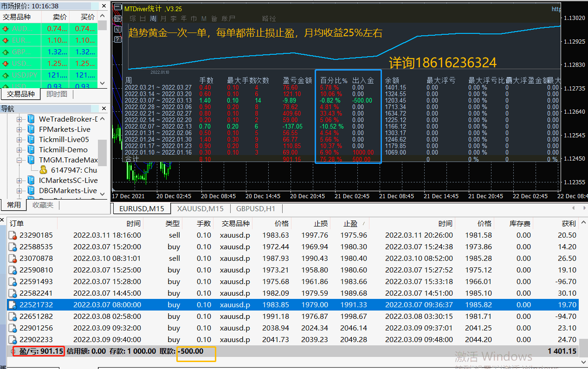Switch to the 日 daily statistics tab

coord(142,19)
